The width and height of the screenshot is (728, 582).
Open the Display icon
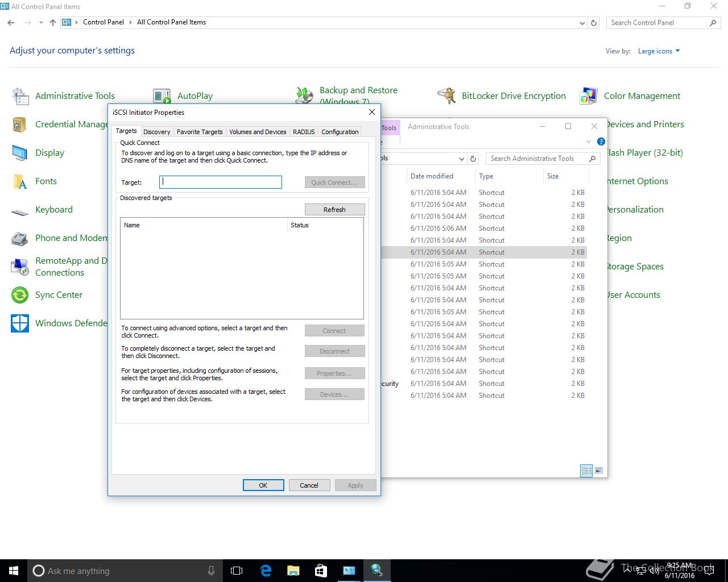(x=20, y=153)
